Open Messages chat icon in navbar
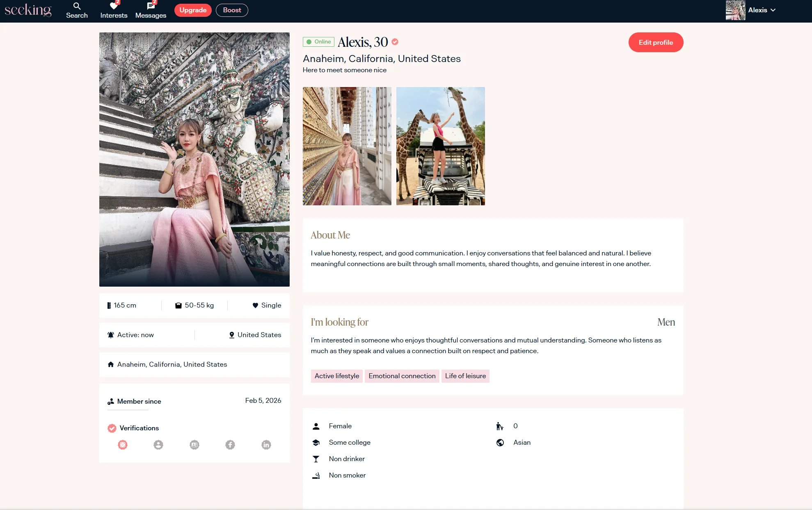 click(151, 6)
